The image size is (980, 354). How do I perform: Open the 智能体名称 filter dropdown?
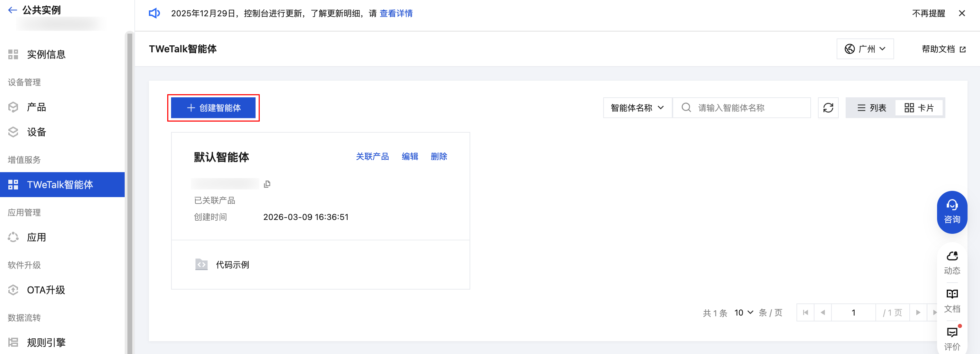[637, 108]
